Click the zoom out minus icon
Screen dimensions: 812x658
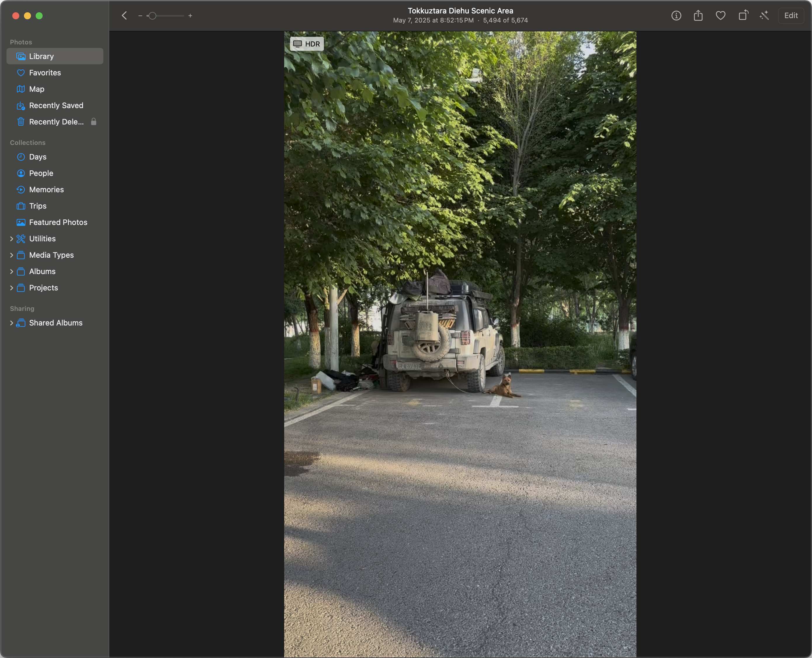pyautogui.click(x=140, y=16)
